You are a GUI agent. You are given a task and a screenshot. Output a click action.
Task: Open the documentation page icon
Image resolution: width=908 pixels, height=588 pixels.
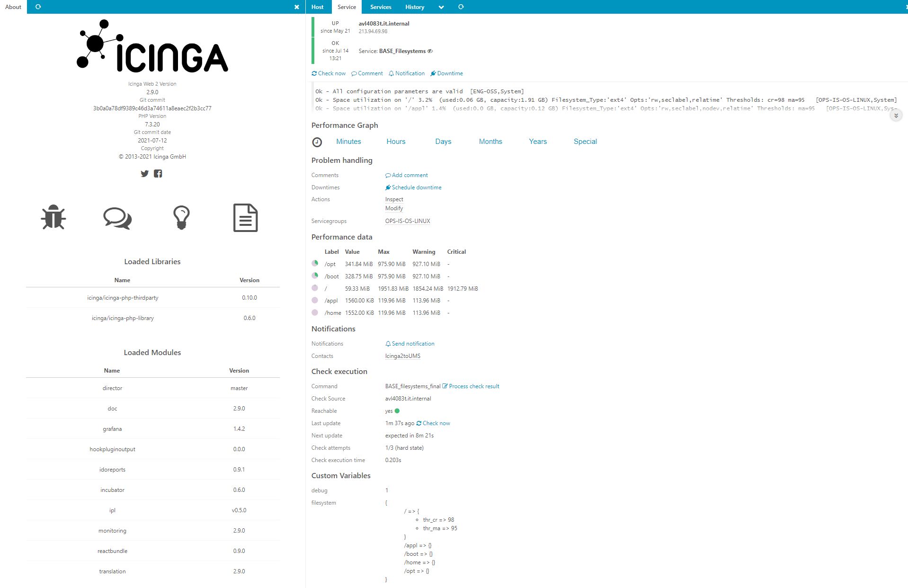point(245,218)
